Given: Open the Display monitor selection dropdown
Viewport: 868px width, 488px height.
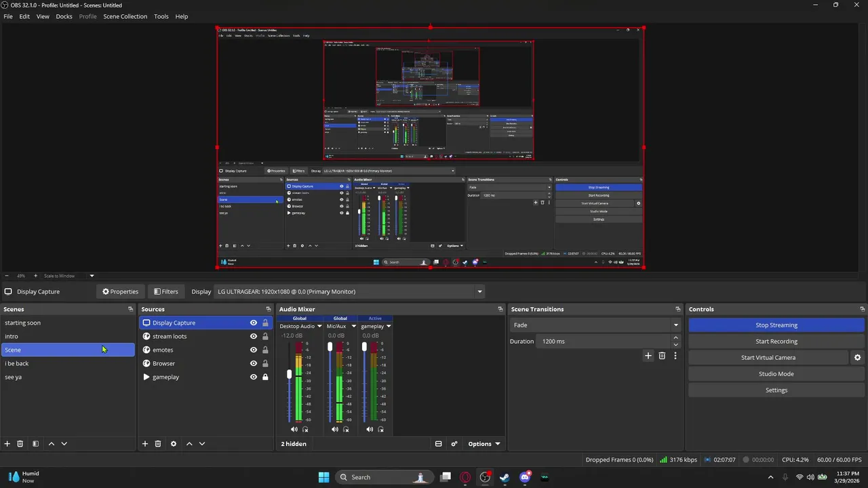Looking at the screenshot, I should (349, 291).
